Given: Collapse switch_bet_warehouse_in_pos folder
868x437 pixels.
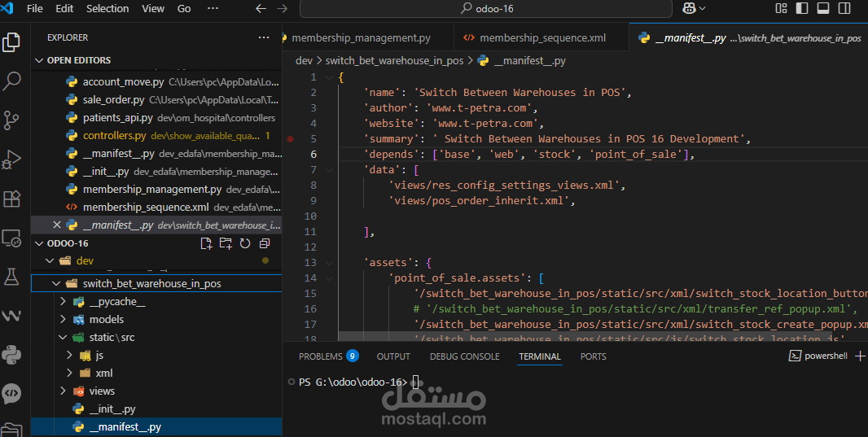Looking at the screenshot, I should (x=56, y=284).
